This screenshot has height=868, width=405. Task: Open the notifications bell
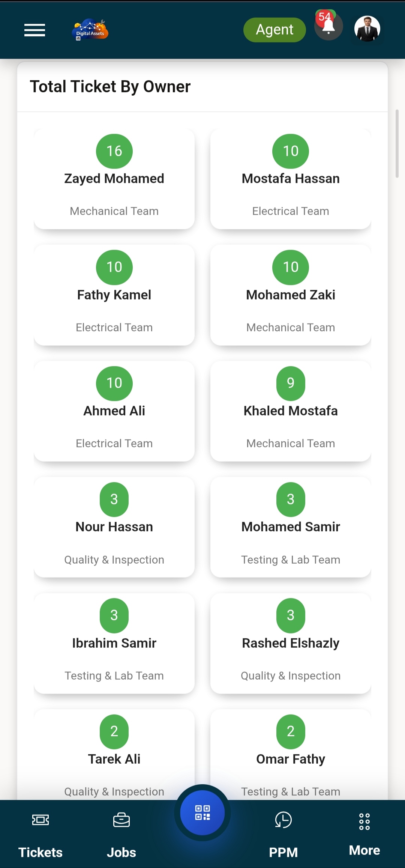point(328,26)
